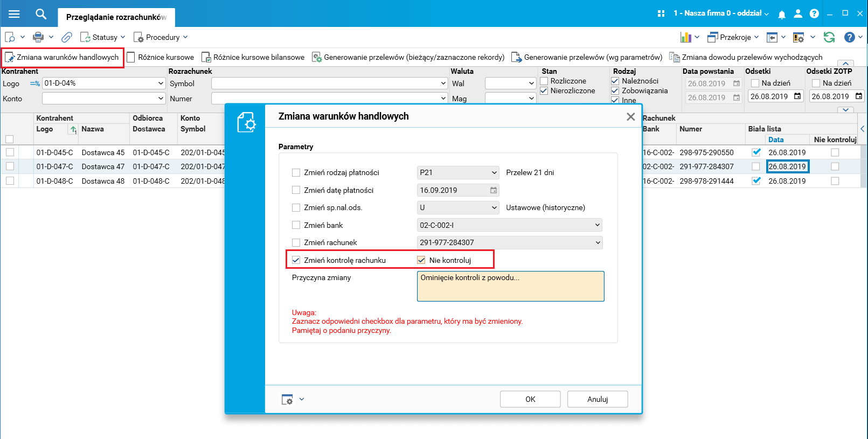This screenshot has width=868, height=439.
Task: Click the Przyczyna zmiany text field
Action: point(510,286)
